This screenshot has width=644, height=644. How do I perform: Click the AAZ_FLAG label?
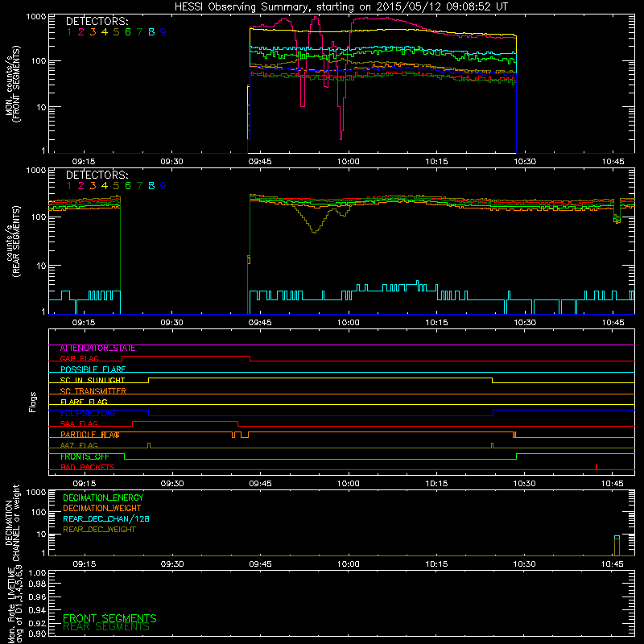coord(79,446)
